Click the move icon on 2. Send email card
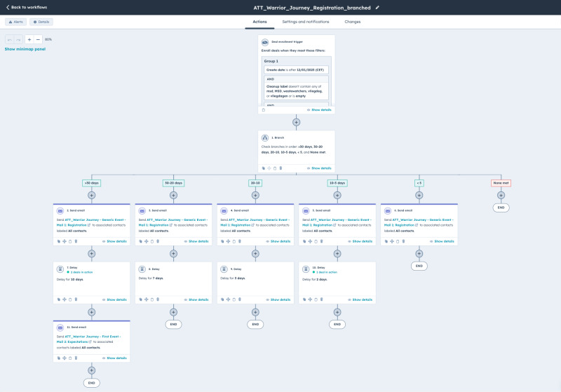This screenshot has height=392, width=561. tap(65, 241)
